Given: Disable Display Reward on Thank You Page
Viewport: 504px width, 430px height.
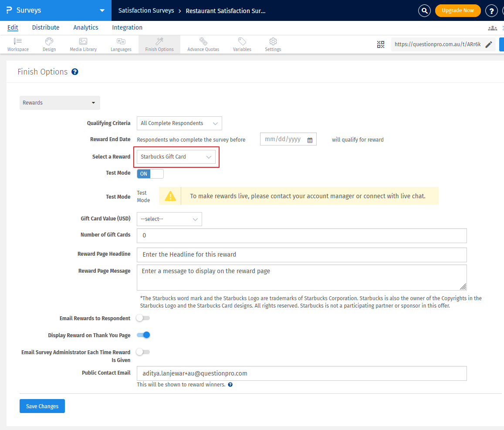Looking at the screenshot, I should pyautogui.click(x=143, y=335).
